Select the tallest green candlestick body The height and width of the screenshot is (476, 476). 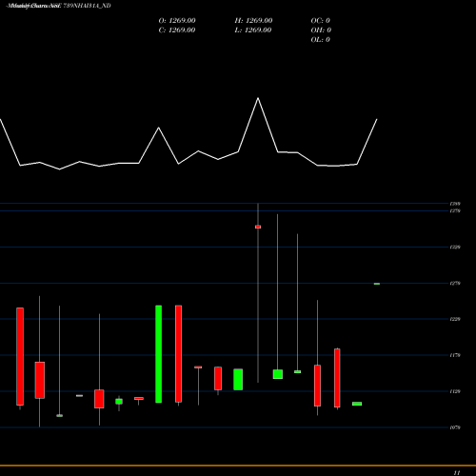[x=159, y=354]
